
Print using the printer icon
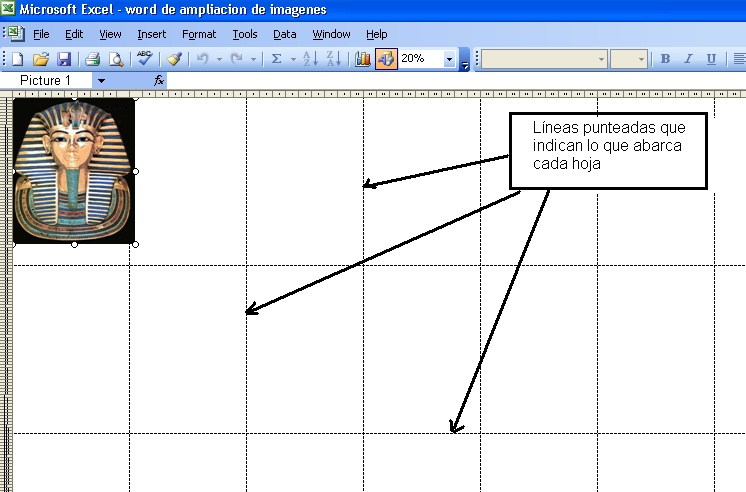pos(92,59)
